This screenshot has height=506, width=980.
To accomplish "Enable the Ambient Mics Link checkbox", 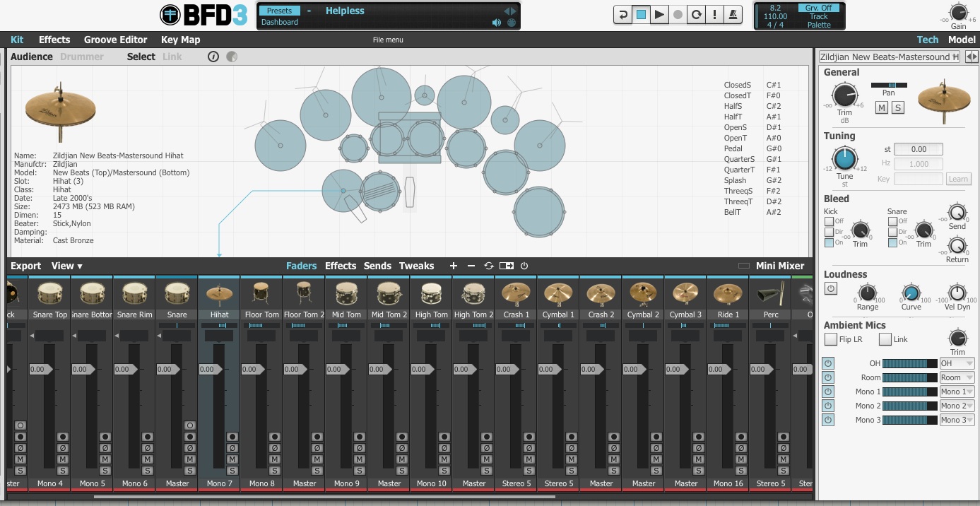I will click(x=885, y=339).
